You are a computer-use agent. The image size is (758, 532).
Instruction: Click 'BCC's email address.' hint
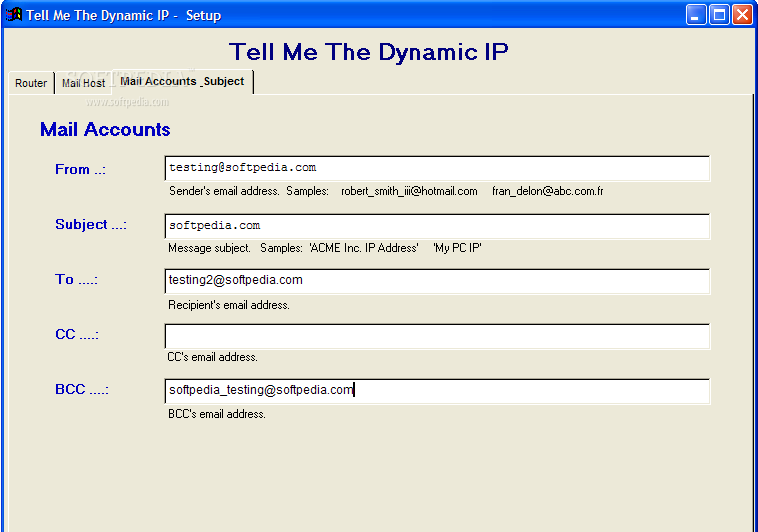coord(217,414)
